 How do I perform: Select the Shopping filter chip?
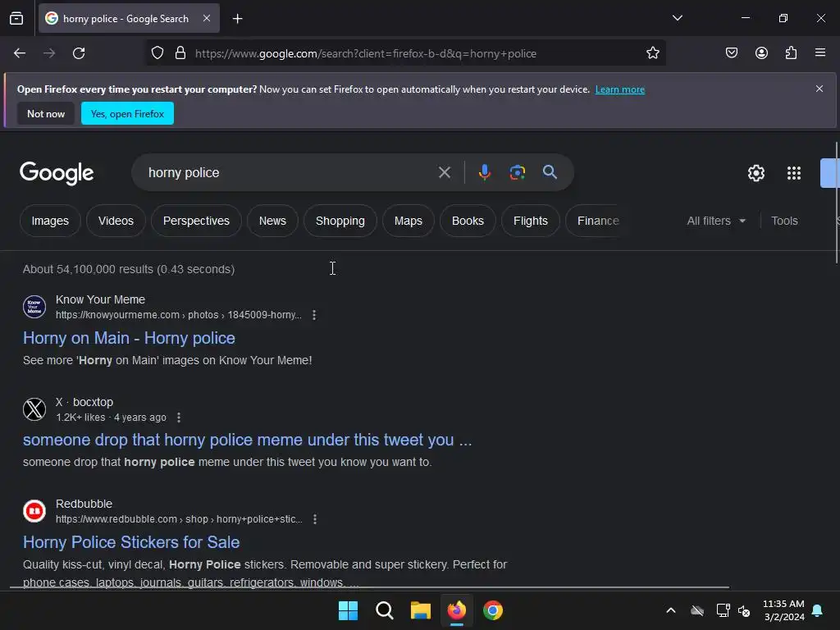[x=340, y=221]
